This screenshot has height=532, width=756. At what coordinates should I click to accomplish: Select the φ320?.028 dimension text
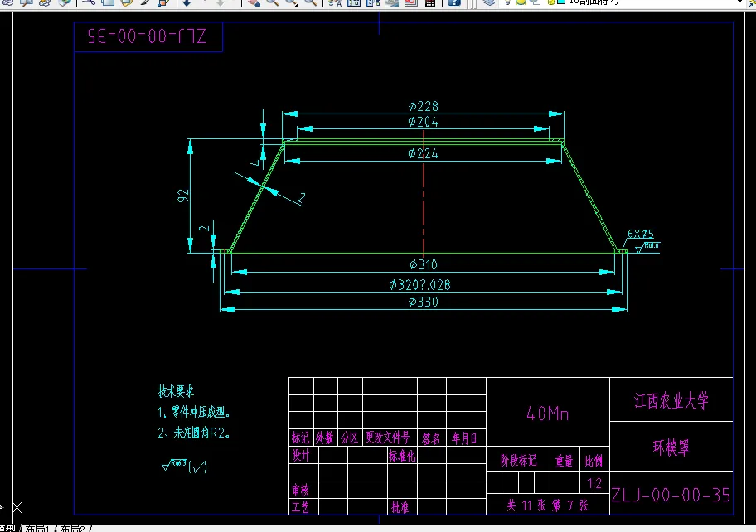point(420,285)
